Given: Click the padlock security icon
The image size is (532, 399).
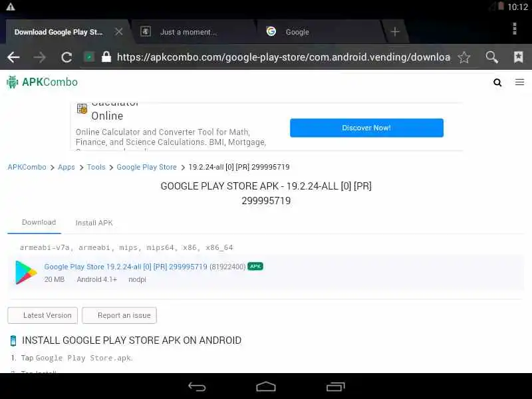Looking at the screenshot, I should tap(106, 57).
